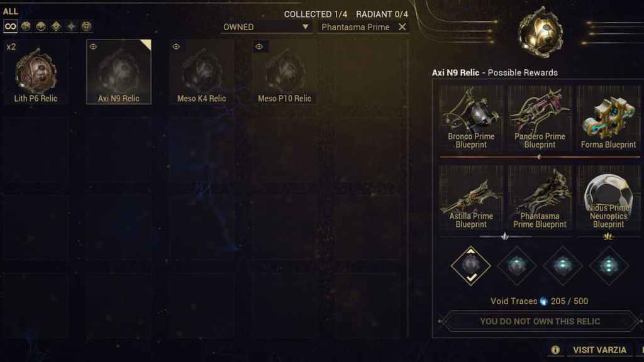The height and width of the screenshot is (362, 644).
Task: Filter by Requiem relics icon
Action: pos(86,26)
